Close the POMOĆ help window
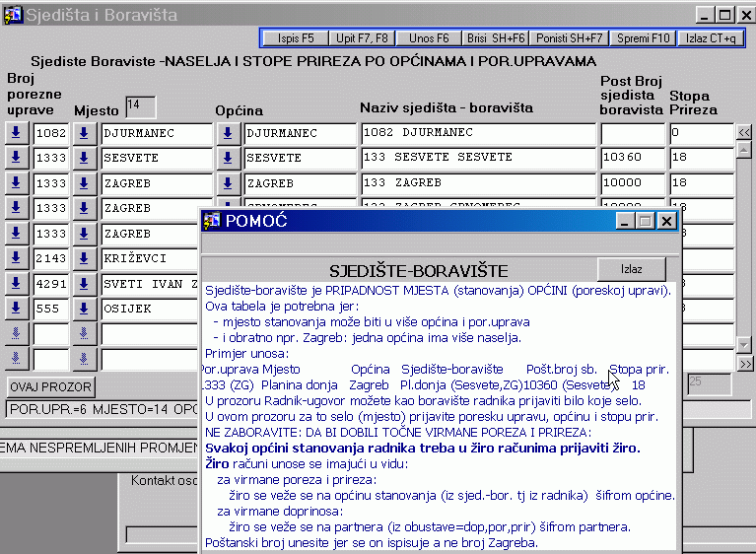756x554 pixels. pyautogui.click(x=666, y=222)
